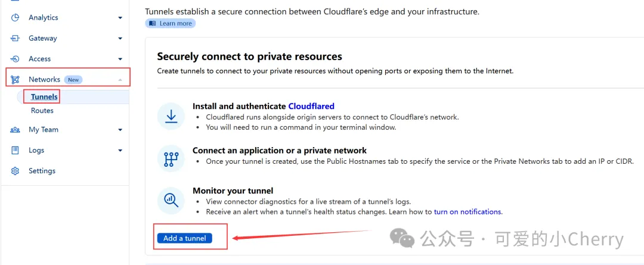This screenshot has width=644, height=265.
Task: Click the magnifier chart icon by Monitor your tunnel
Action: click(x=171, y=201)
